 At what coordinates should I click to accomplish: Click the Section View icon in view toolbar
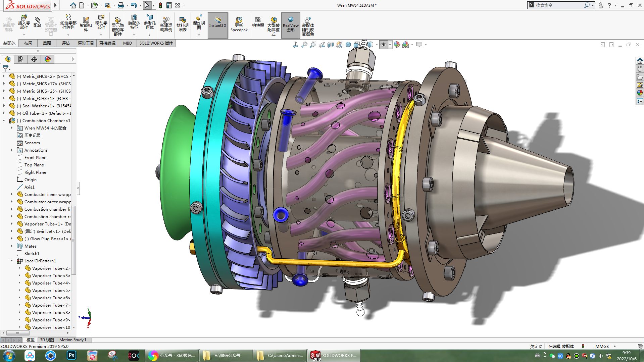point(331,45)
